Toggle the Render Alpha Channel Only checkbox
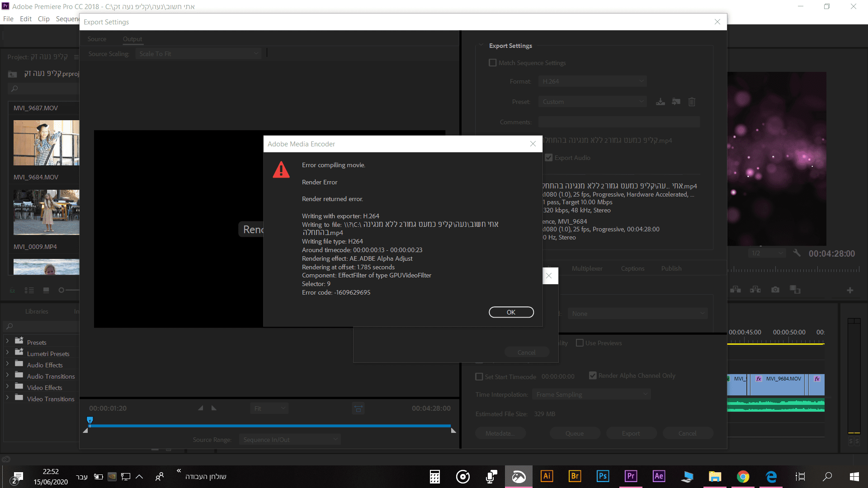 click(593, 375)
